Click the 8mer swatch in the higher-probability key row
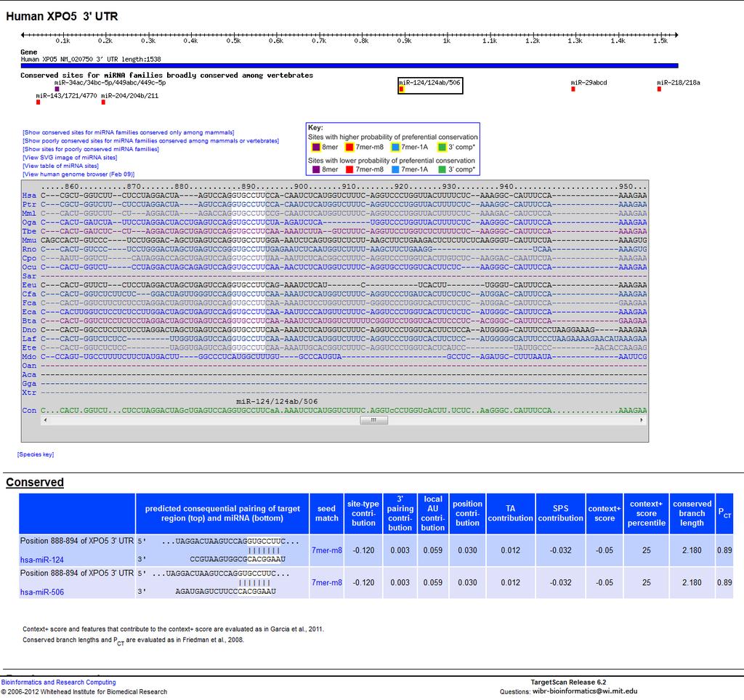Image resolution: width=744 pixels, height=700 pixels. [x=316, y=147]
